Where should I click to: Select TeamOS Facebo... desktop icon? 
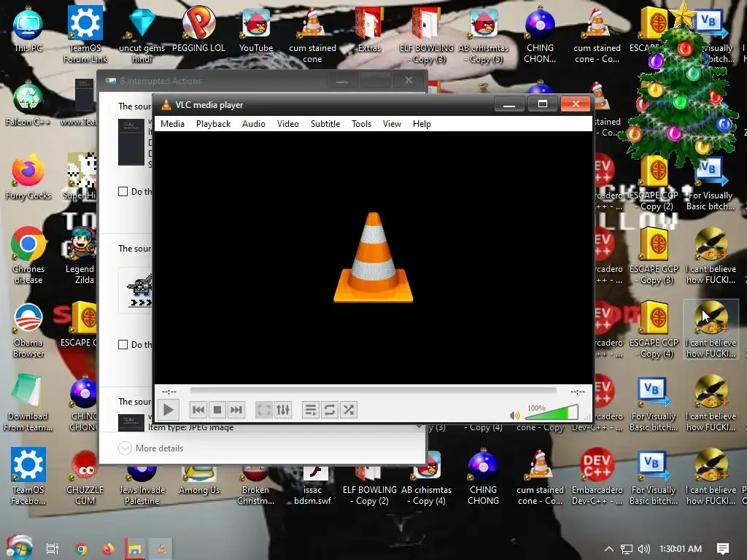tap(28, 476)
